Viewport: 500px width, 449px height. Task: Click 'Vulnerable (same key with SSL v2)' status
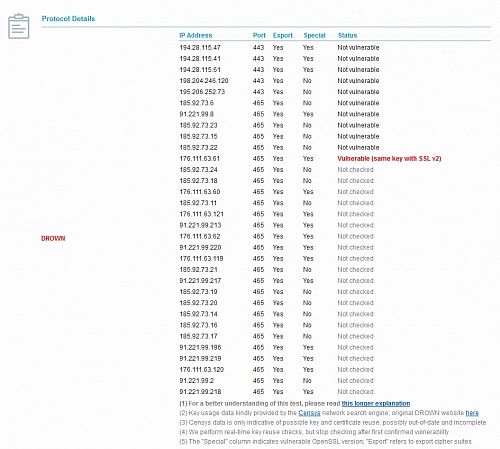[x=389, y=159]
